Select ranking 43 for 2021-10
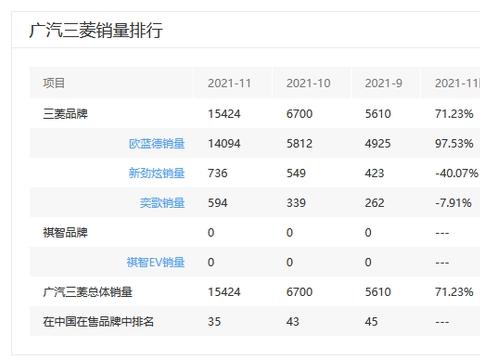Viewport: 480px width, 360px height. point(293,322)
